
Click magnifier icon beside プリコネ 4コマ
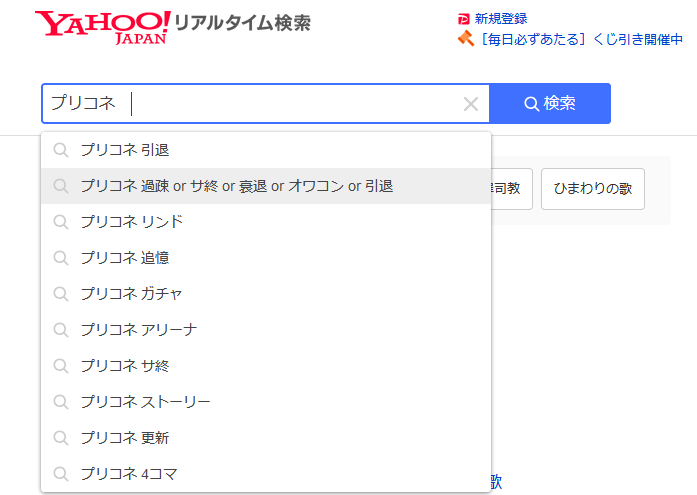point(61,474)
